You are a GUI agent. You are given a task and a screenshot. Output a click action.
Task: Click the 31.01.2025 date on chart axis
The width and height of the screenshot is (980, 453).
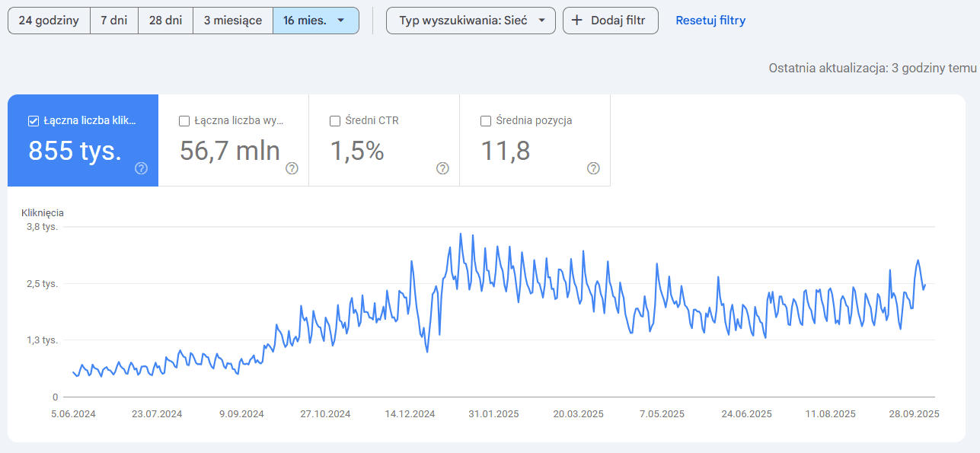pyautogui.click(x=493, y=414)
